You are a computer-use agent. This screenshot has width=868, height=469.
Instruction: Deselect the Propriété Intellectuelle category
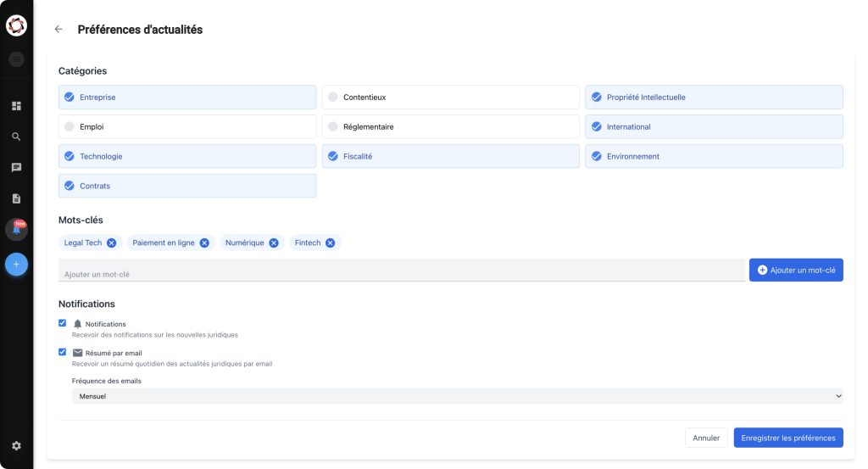click(714, 98)
